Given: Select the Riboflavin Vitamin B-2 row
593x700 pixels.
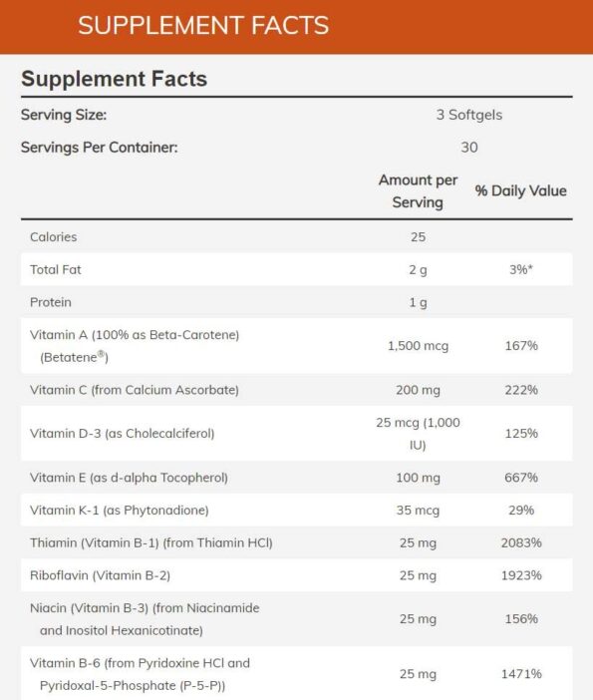Looking at the screenshot, I should [x=296, y=575].
